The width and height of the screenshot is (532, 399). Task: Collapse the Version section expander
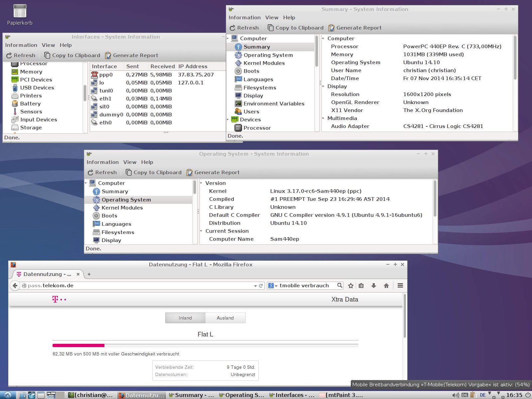(201, 183)
